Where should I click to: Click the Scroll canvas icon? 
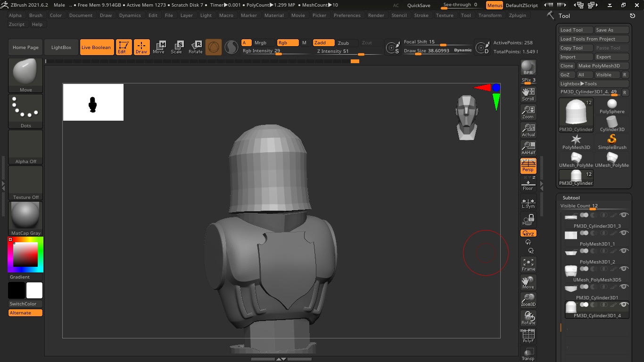[528, 94]
